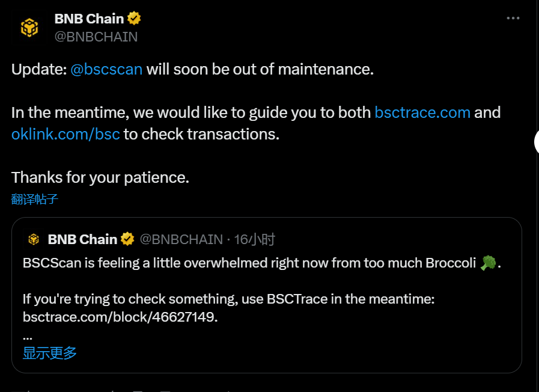This screenshot has height=392, width=539.
Task: Translate the post using 翻译帖子
Action: click(33, 199)
